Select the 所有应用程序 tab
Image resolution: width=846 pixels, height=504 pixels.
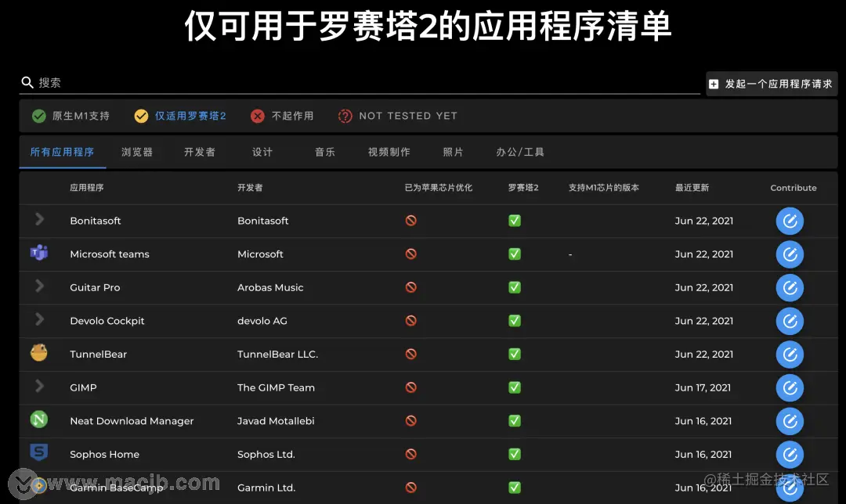(x=62, y=152)
